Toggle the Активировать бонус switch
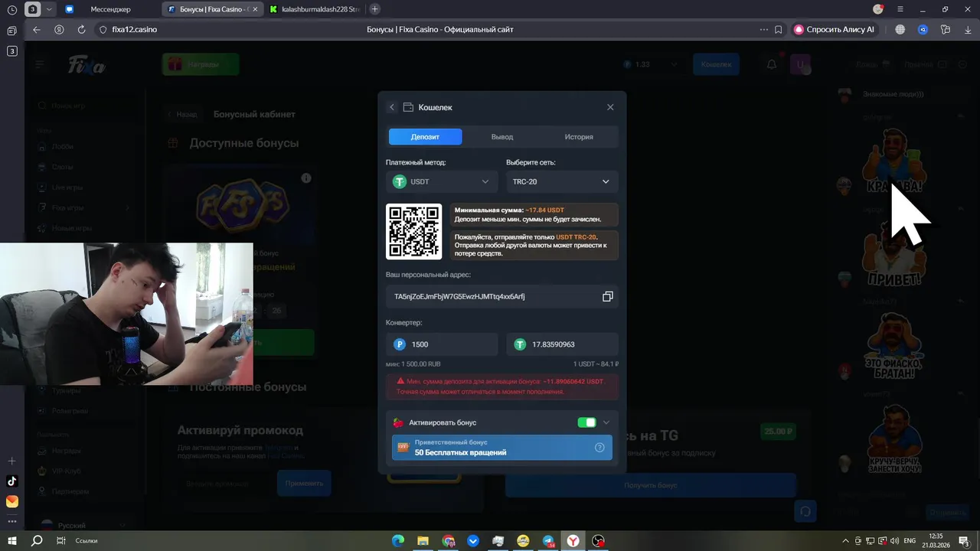 coord(586,422)
